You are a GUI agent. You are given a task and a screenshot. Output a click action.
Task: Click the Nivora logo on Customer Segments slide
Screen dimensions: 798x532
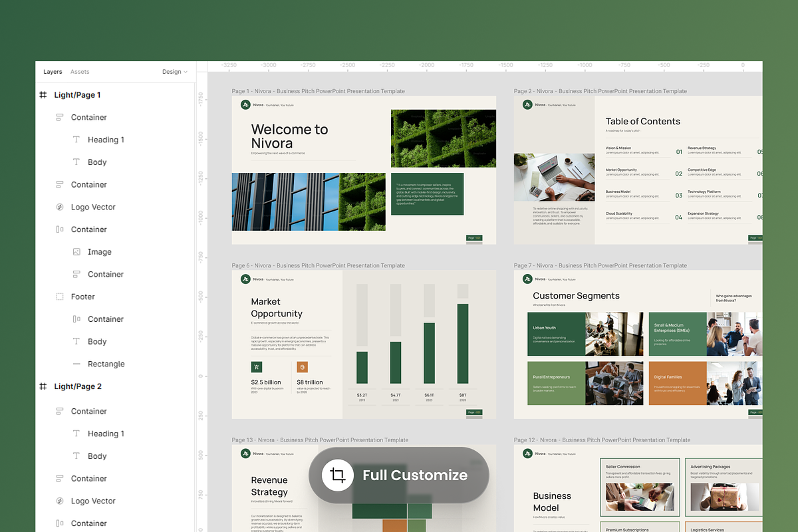527,279
